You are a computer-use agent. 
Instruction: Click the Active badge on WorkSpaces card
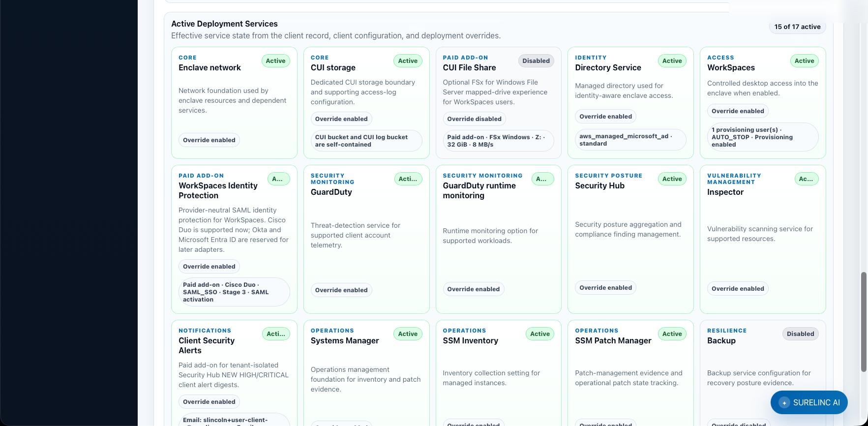[805, 61]
